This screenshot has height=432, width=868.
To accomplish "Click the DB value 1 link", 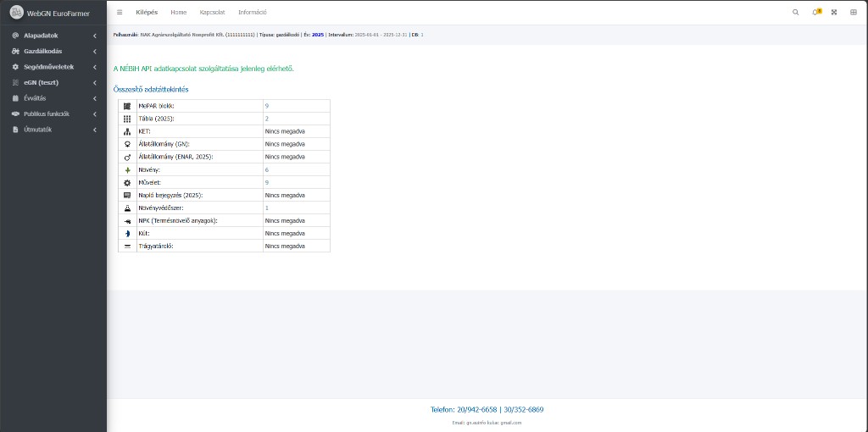I will point(422,35).
